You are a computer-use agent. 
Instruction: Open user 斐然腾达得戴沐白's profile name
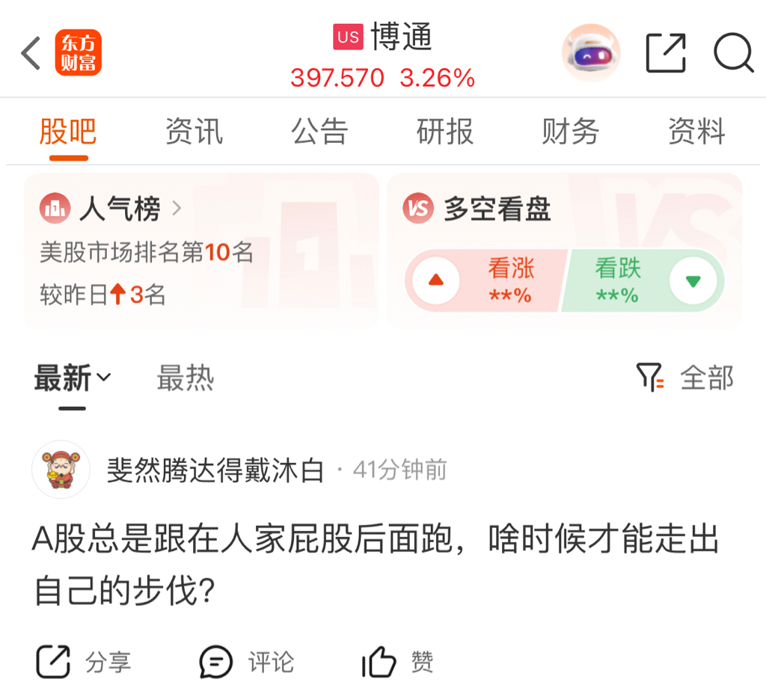click(x=215, y=470)
